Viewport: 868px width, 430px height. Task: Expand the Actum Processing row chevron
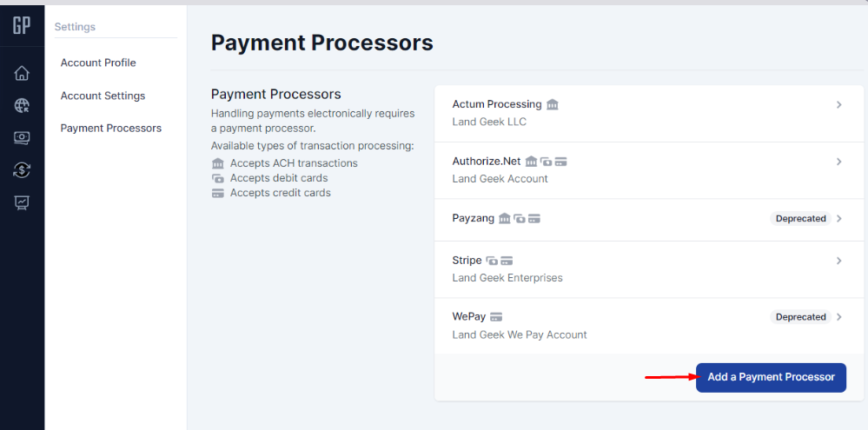tap(839, 104)
